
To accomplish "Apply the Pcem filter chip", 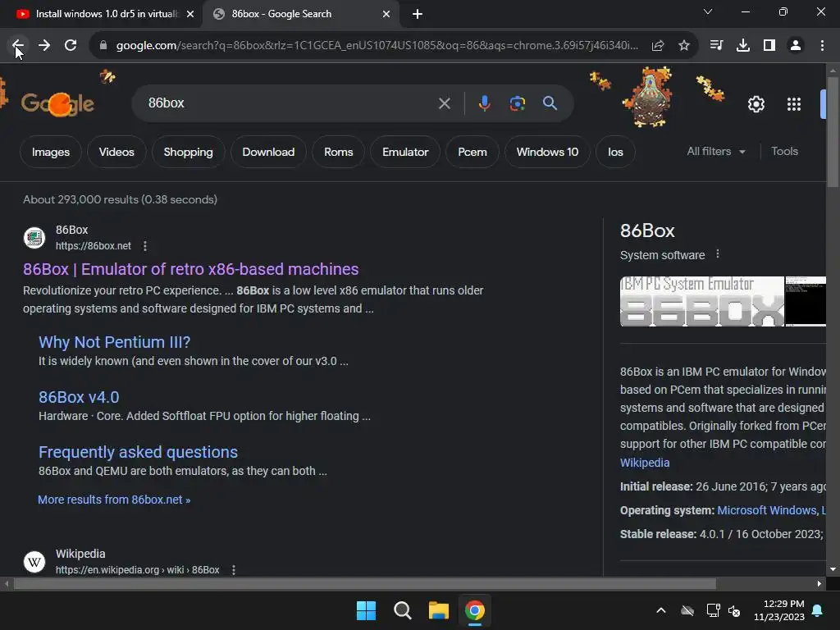I will (x=472, y=152).
